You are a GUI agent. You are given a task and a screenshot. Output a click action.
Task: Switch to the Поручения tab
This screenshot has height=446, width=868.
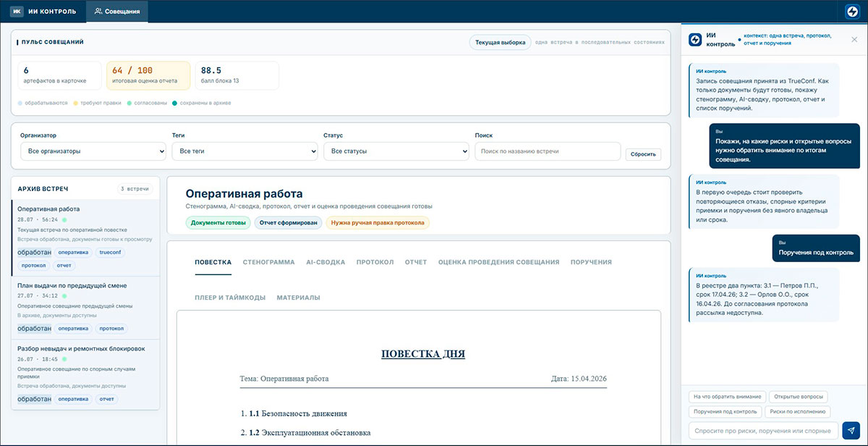coord(591,262)
